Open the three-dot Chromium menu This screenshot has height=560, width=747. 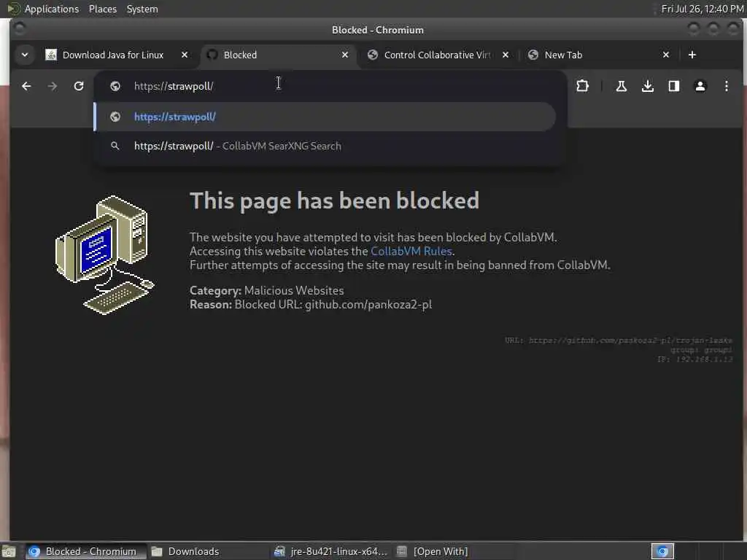click(x=726, y=86)
